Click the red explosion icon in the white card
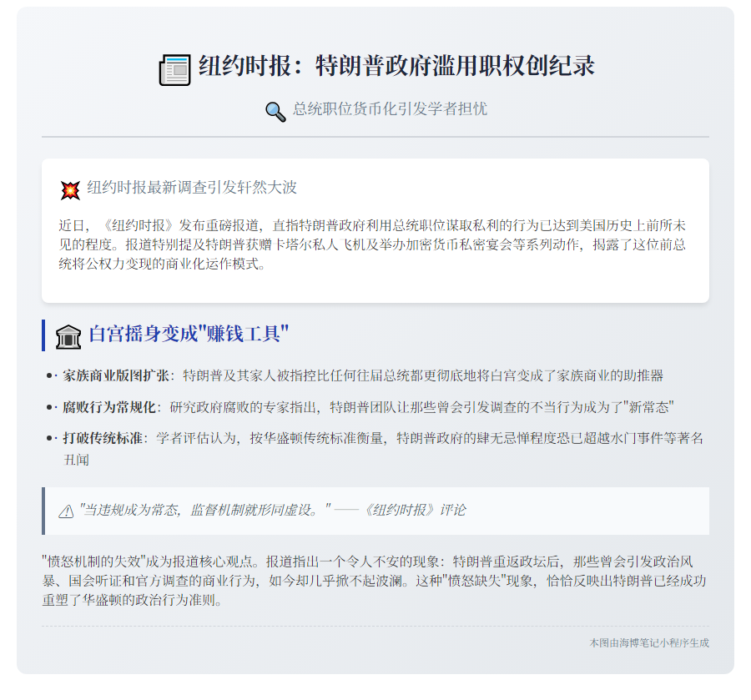This screenshot has height=700, width=751. tap(70, 190)
